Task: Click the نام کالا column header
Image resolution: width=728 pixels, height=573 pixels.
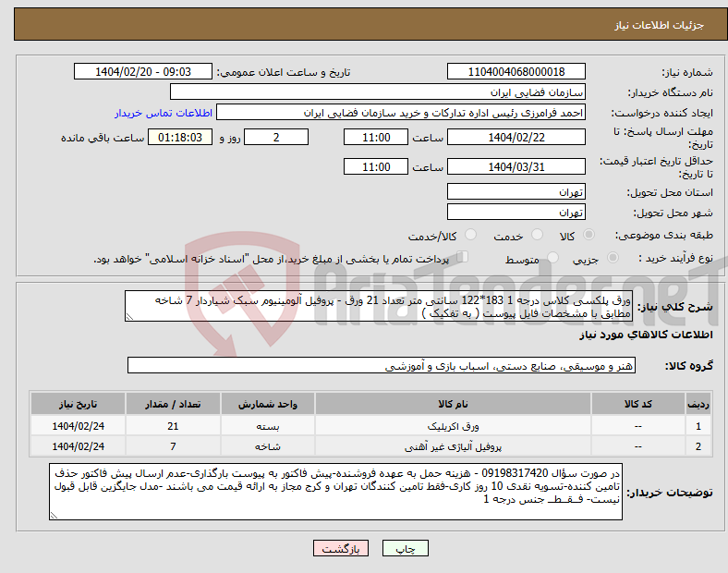Action: [453, 404]
